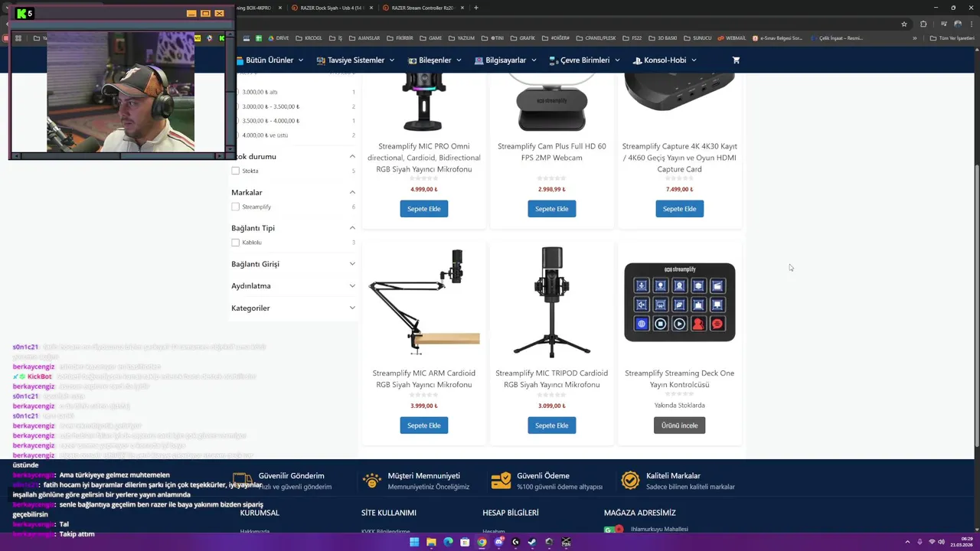The image size is (980, 551).
Task: Open new browser tab with plus button
Action: point(476,8)
